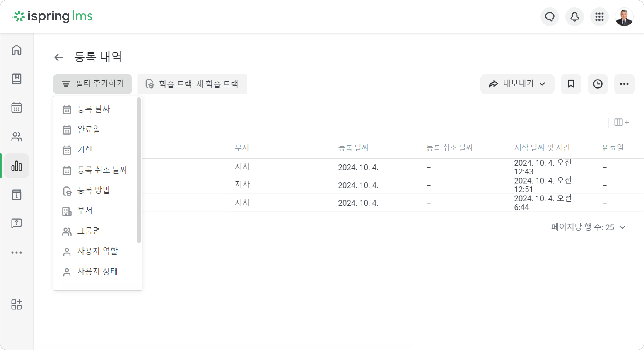Open the info archive icon in sidebar
The height and width of the screenshot is (350, 644).
coord(16,195)
